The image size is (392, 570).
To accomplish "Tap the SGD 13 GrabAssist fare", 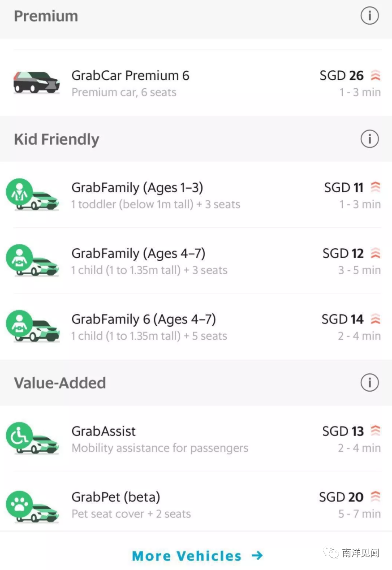I will [x=343, y=431].
